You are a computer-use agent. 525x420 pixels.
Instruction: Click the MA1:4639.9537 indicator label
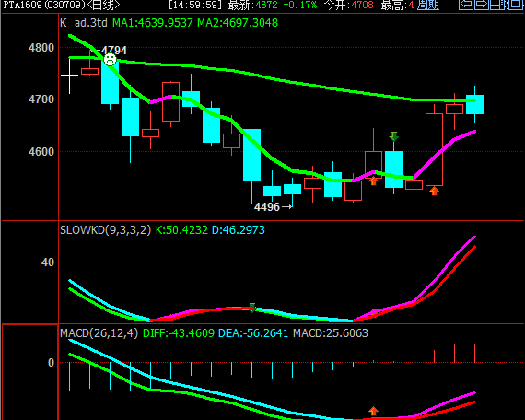(x=153, y=23)
